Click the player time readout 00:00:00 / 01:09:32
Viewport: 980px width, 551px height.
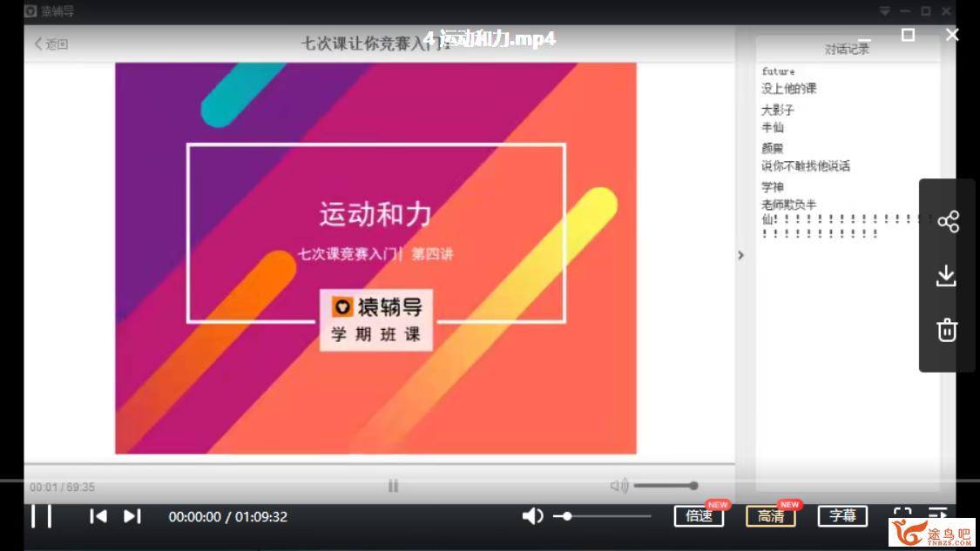[x=228, y=517]
